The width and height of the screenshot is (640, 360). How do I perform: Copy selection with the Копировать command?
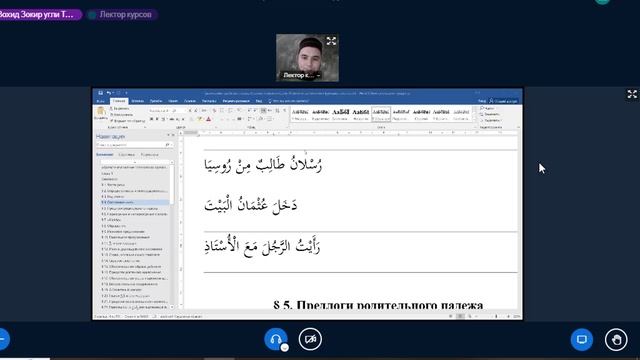click(x=121, y=115)
